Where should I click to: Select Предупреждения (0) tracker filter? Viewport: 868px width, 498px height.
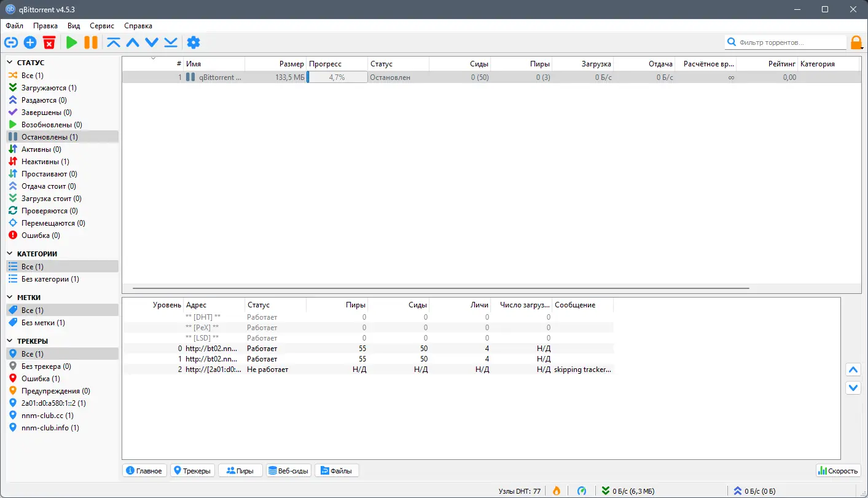coord(62,391)
